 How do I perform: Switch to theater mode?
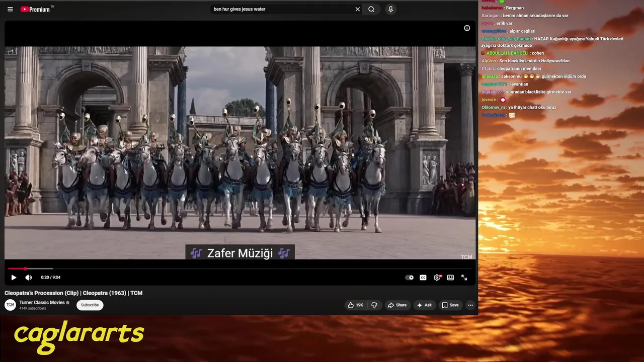[x=450, y=278]
